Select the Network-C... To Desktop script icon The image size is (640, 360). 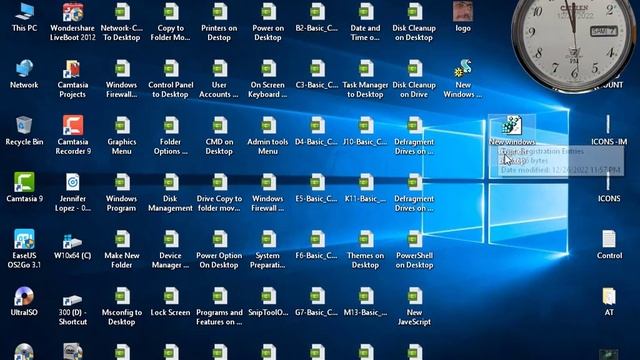pyautogui.click(x=122, y=12)
